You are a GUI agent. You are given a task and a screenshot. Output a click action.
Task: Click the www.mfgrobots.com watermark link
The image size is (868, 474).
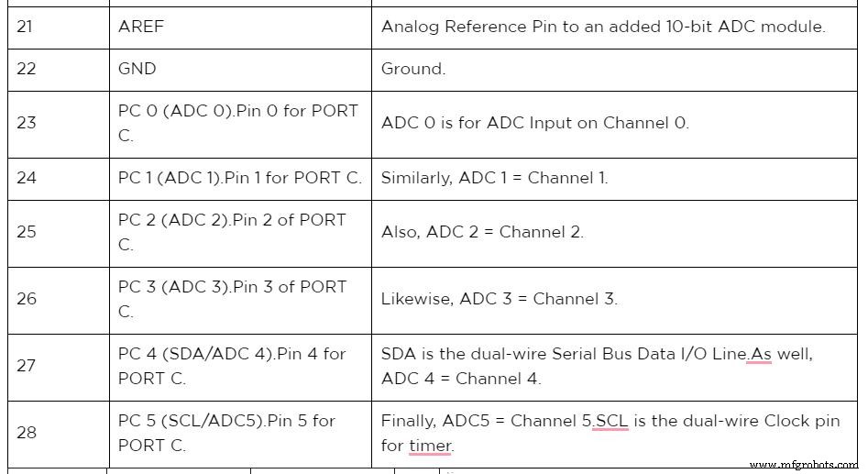[801, 465]
